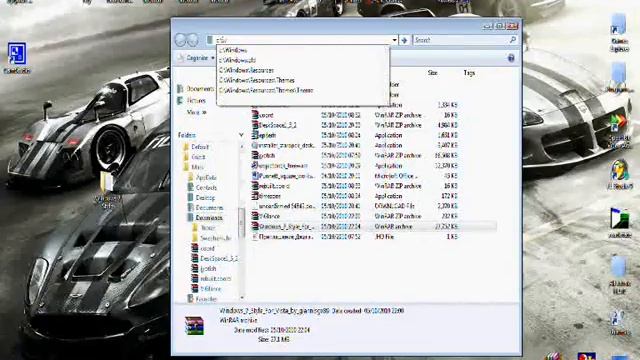This screenshot has height=360, width=640.
Task: Collapse the Folders pane chevron
Action: click(241, 135)
